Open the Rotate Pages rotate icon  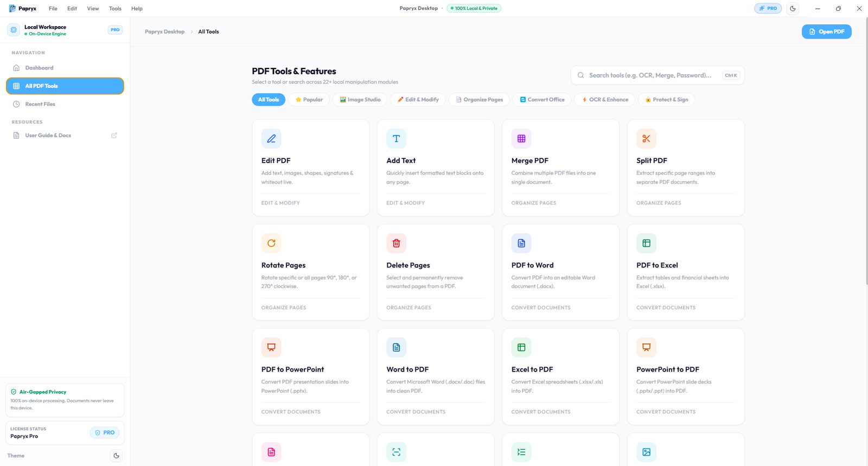271,243
